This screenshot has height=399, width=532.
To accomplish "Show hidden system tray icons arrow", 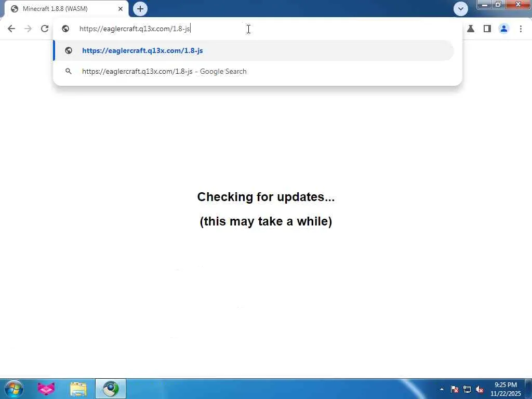I will tap(442, 389).
